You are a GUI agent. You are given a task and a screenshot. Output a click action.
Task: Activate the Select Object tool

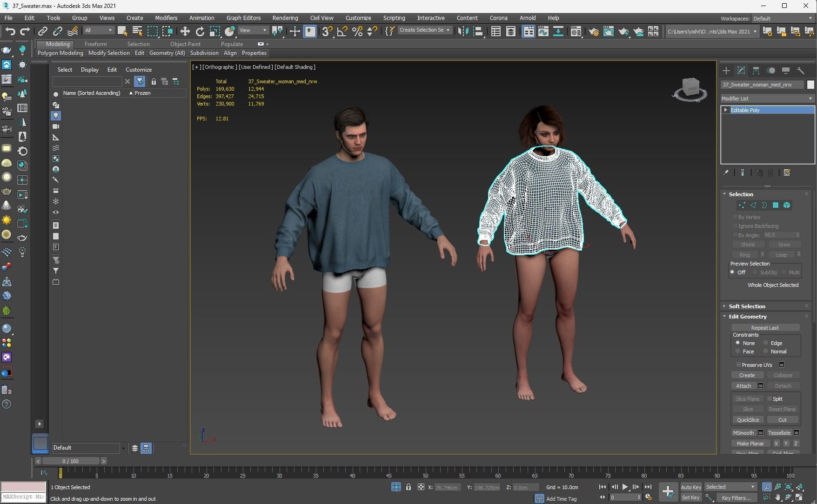122,31
